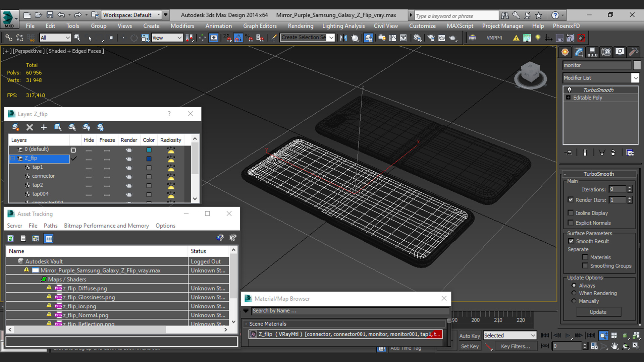Screen dimensions: 644x362
Task: Click the Set Key button
Action: pos(470,346)
